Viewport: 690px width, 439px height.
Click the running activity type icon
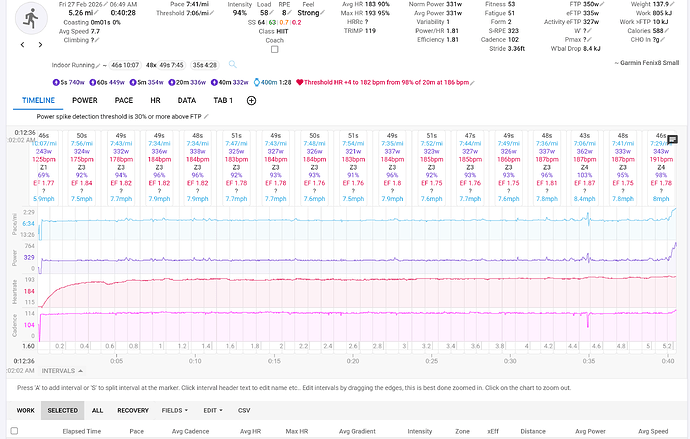tap(33, 20)
